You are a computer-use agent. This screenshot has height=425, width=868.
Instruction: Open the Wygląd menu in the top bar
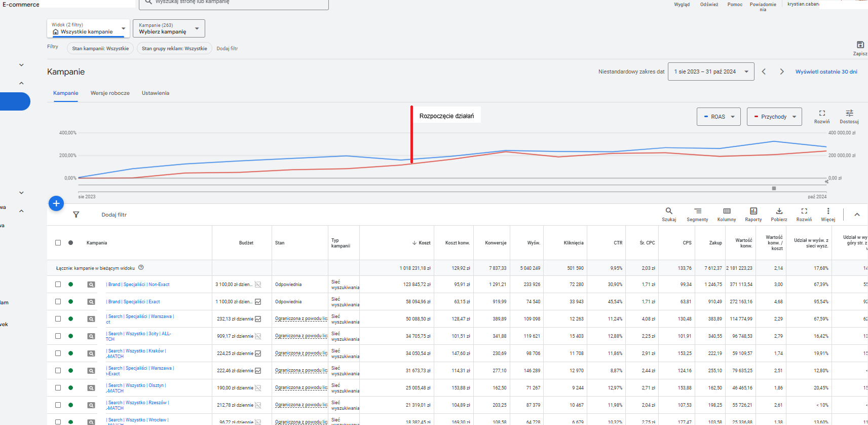(x=682, y=5)
